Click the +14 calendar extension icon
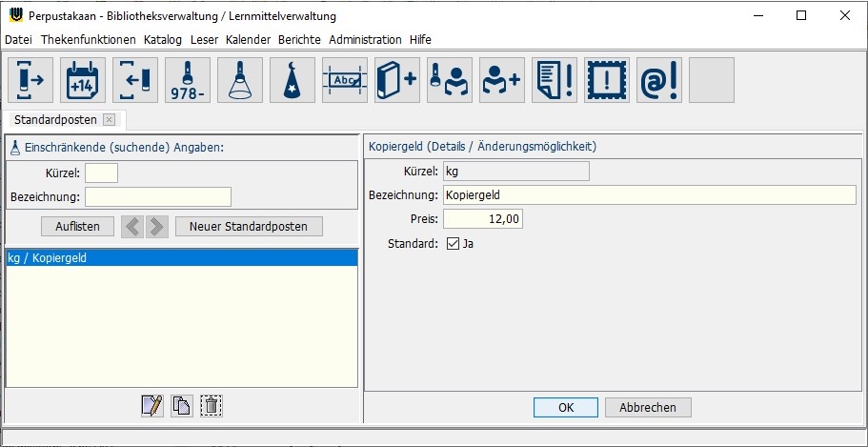868x447 pixels. (x=83, y=80)
